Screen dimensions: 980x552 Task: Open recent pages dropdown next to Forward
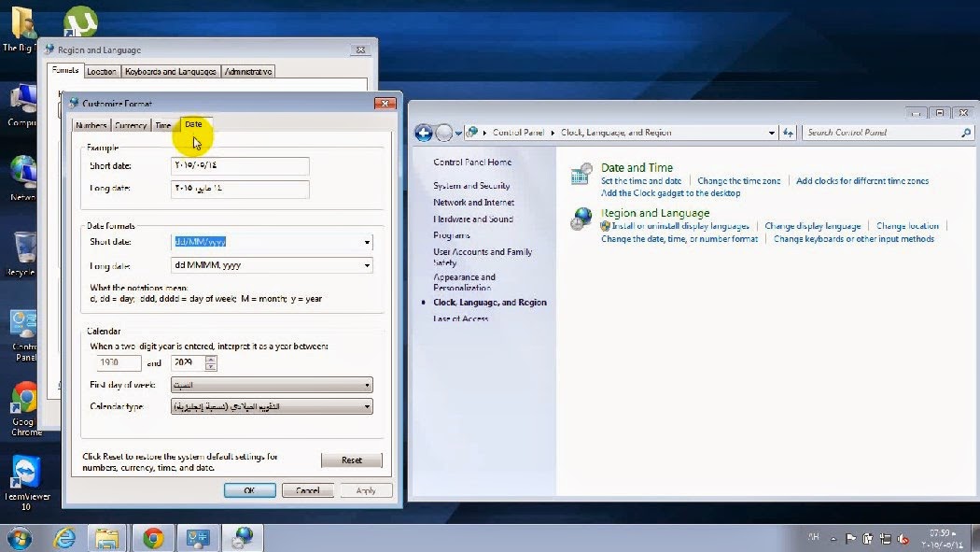(x=459, y=133)
